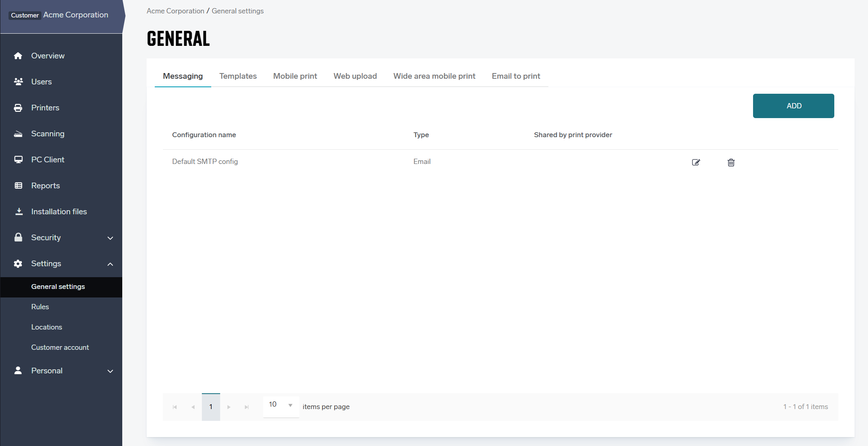This screenshot has width=868, height=446.
Task: Expand the Security menu chevron
Action: [110, 238]
